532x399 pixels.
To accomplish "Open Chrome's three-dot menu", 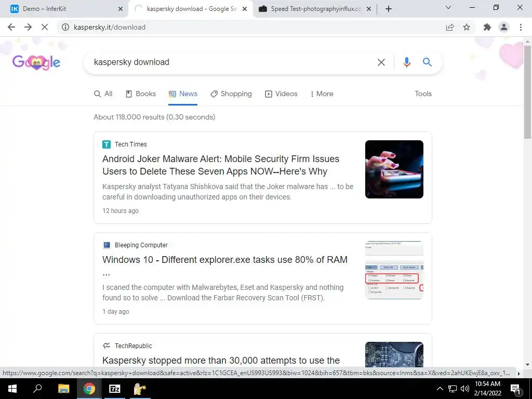I will (521, 27).
